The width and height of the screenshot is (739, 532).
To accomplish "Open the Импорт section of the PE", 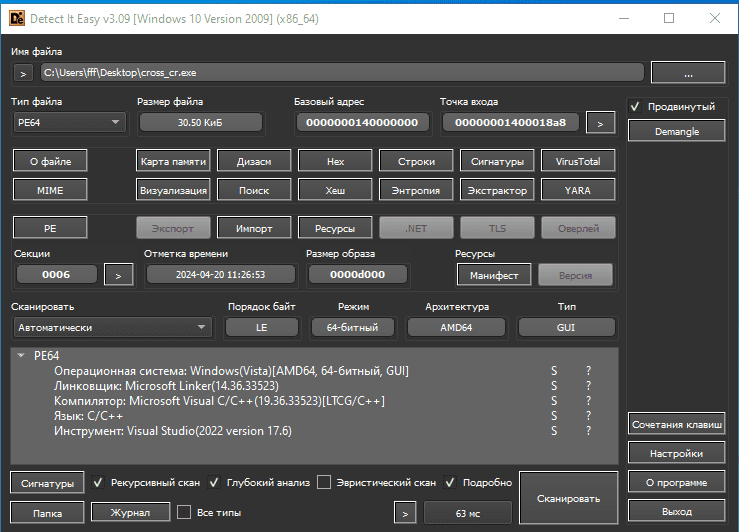I will click(253, 228).
